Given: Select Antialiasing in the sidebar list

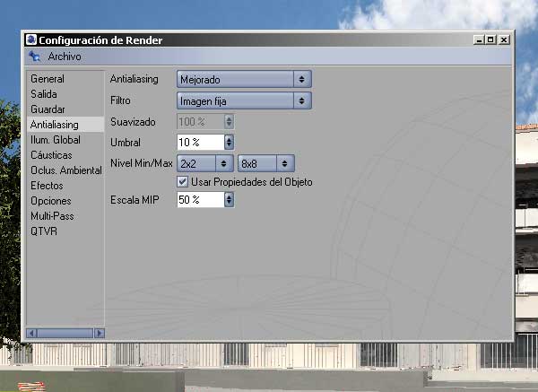Looking at the screenshot, I should [65, 125].
